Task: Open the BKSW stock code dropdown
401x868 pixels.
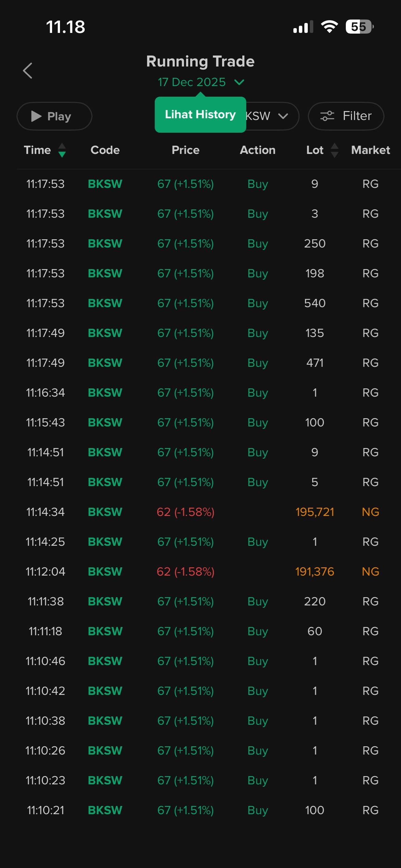Action: (271, 116)
